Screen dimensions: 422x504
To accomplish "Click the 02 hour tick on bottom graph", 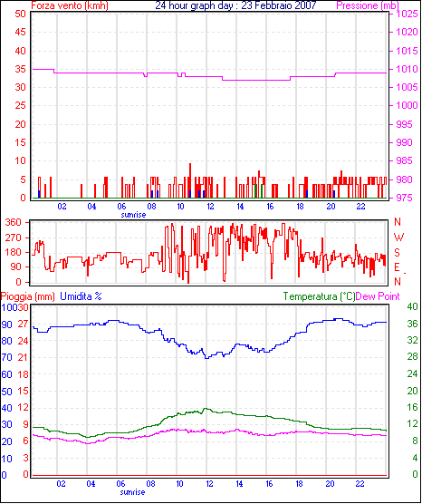I will coord(61,484).
